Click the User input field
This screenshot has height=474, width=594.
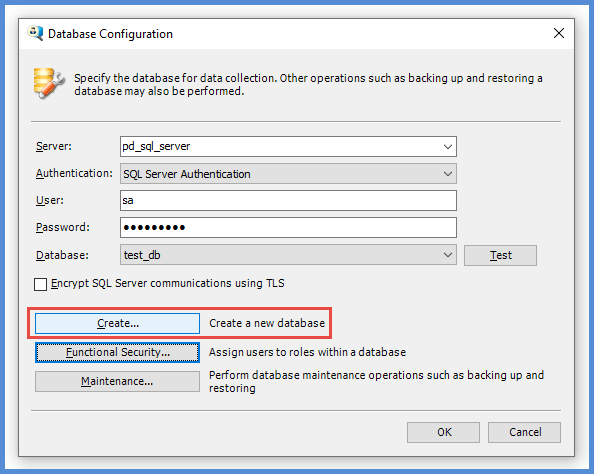288,200
